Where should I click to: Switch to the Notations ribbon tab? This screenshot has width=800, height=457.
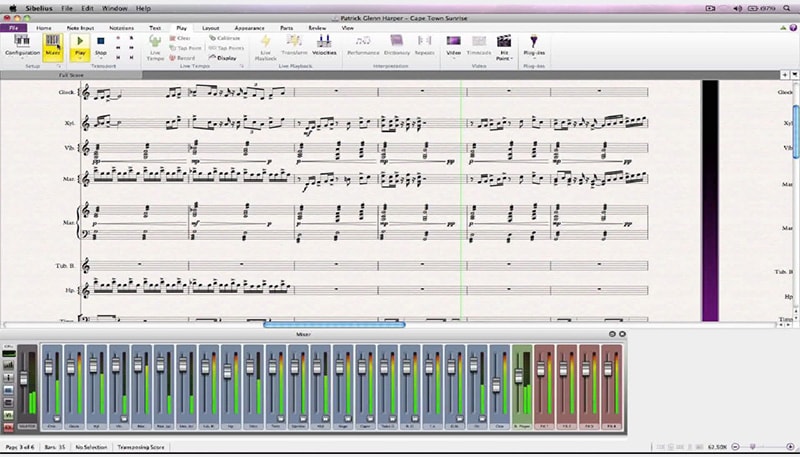(x=121, y=28)
